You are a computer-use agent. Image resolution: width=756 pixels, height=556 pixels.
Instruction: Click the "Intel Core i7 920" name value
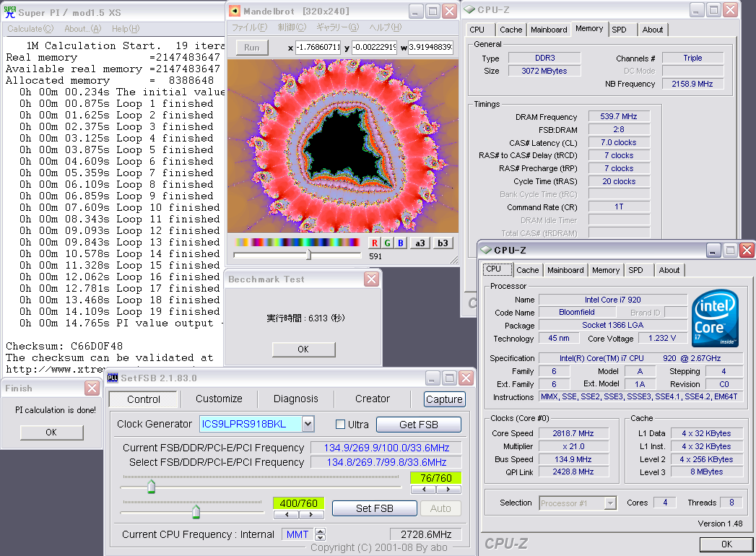[x=613, y=300]
